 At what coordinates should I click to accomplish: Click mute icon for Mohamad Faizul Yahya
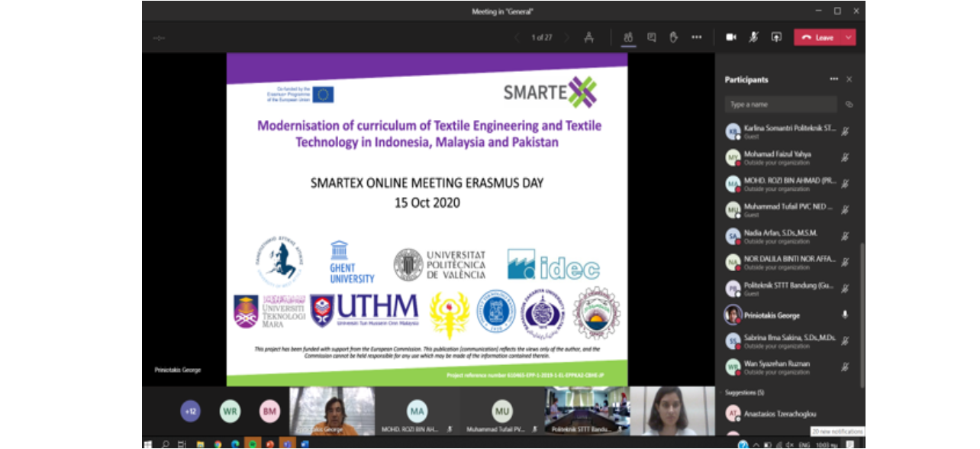(x=846, y=157)
